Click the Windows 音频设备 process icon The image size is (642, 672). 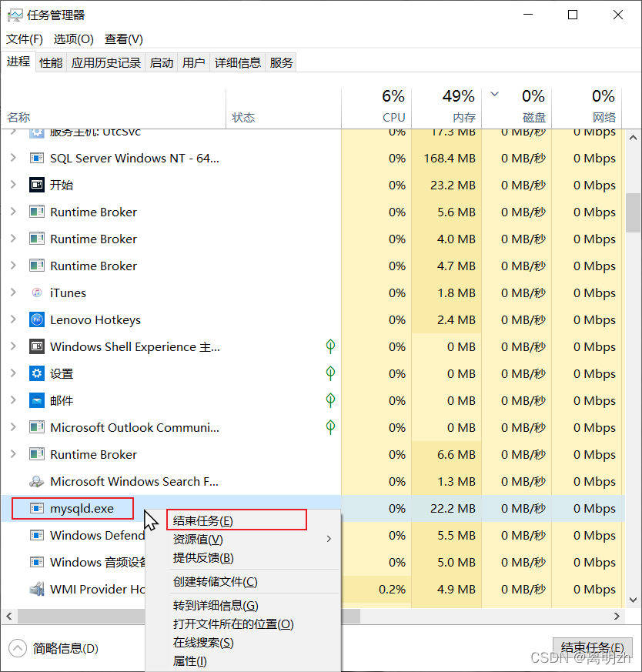click(37, 562)
